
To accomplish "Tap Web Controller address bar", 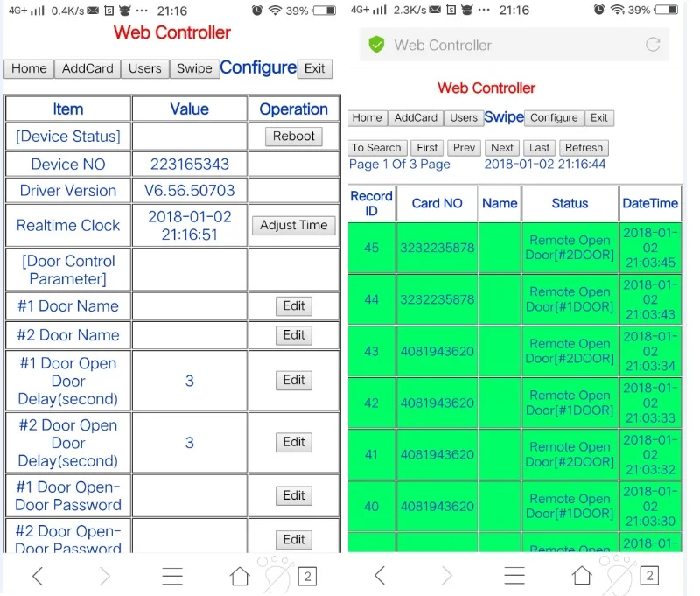I will [514, 45].
